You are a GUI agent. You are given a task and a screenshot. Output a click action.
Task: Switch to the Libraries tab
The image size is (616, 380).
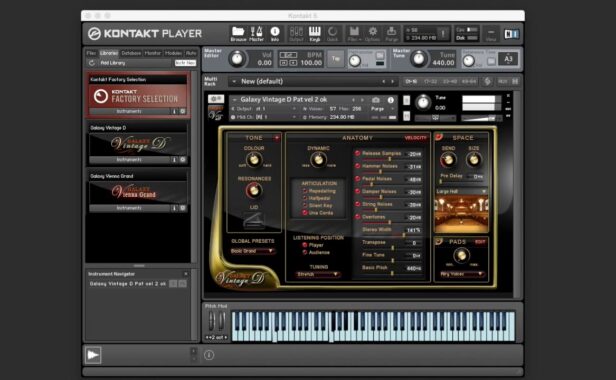click(108, 53)
